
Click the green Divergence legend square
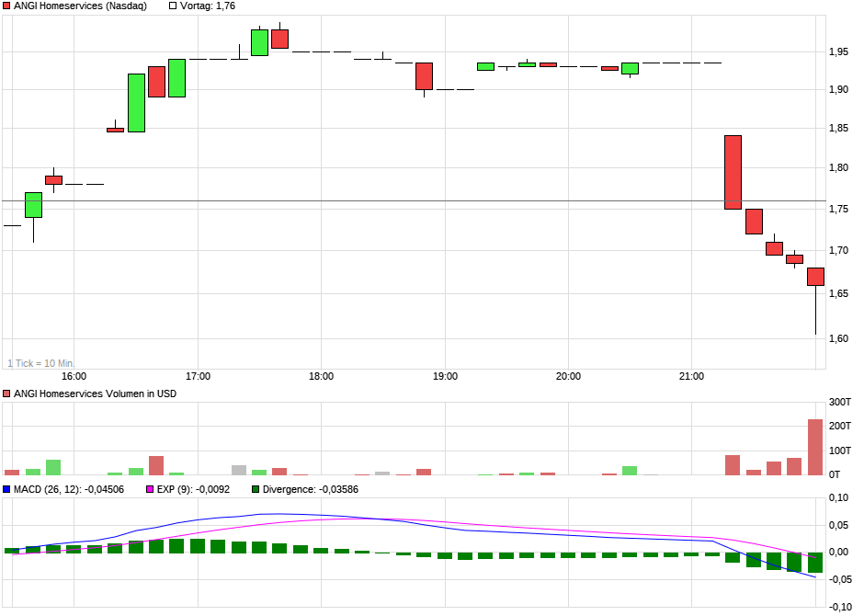(x=257, y=488)
